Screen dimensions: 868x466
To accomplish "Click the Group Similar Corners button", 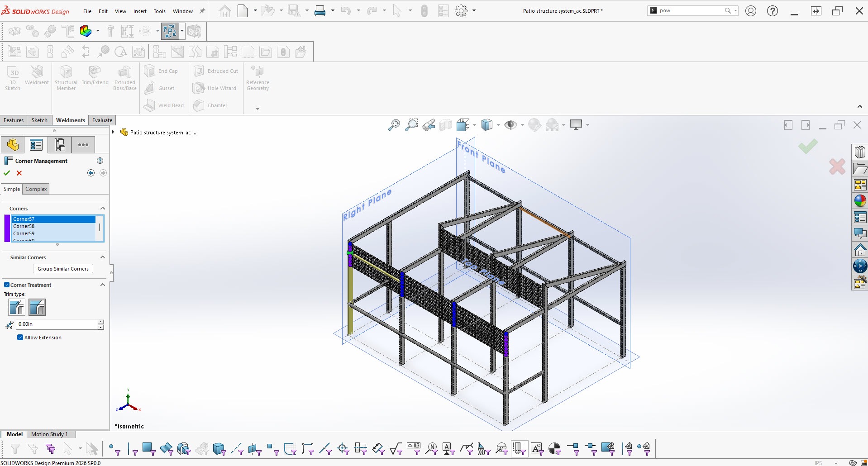I will [x=62, y=268].
